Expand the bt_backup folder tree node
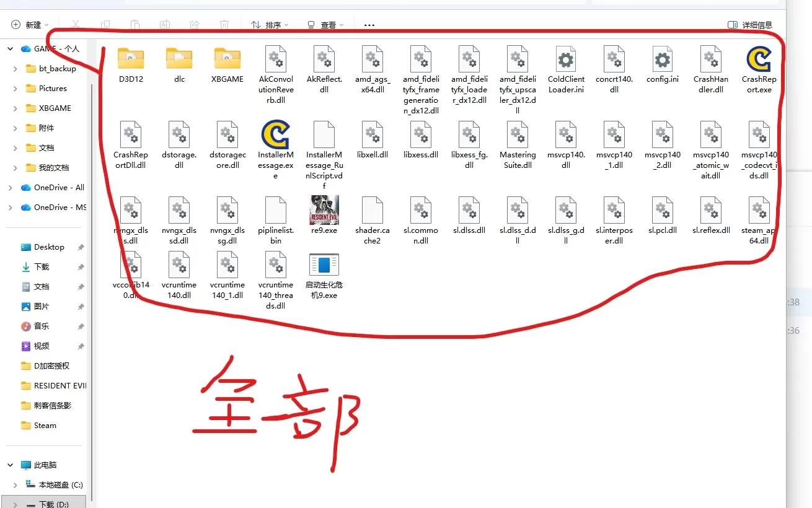The height and width of the screenshot is (508, 812). pos(15,69)
